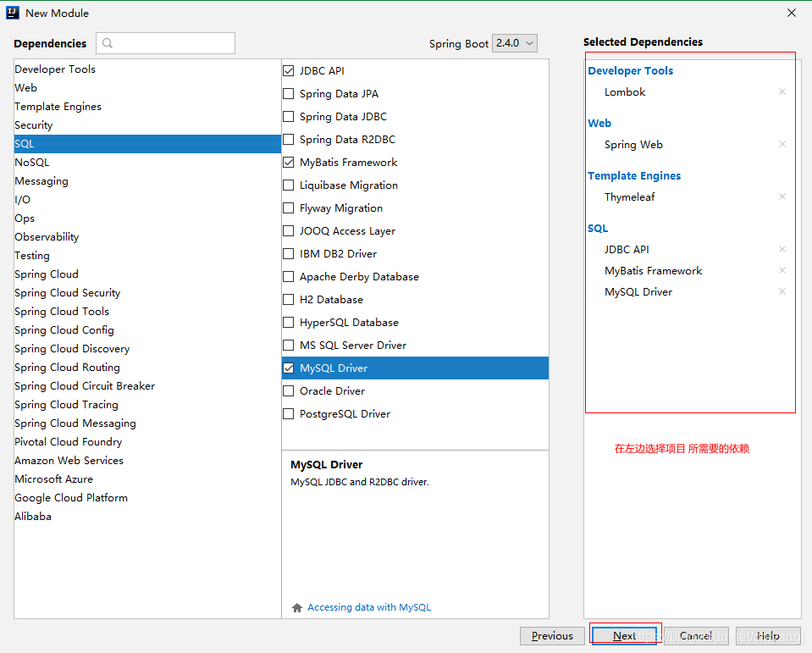The image size is (812, 653).
Task: Remove Thymeleaf from selected dependencies
Action: tap(782, 196)
